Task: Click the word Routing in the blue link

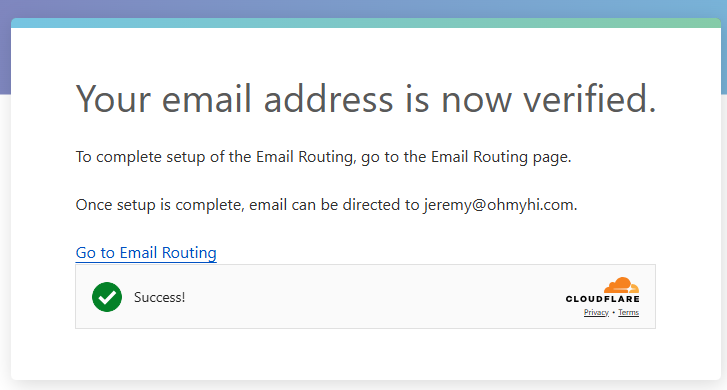Action: pyautogui.click(x=189, y=253)
